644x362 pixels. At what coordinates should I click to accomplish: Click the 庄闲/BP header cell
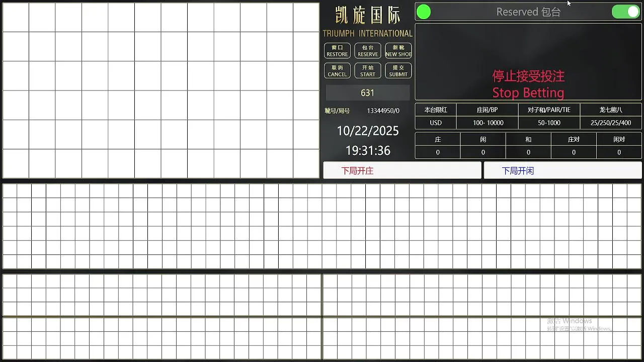coord(487,110)
